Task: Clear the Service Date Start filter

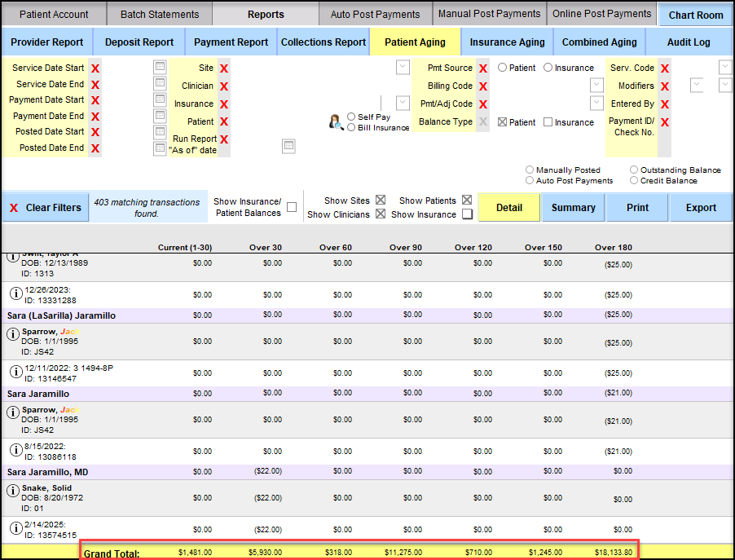Action: [95, 68]
